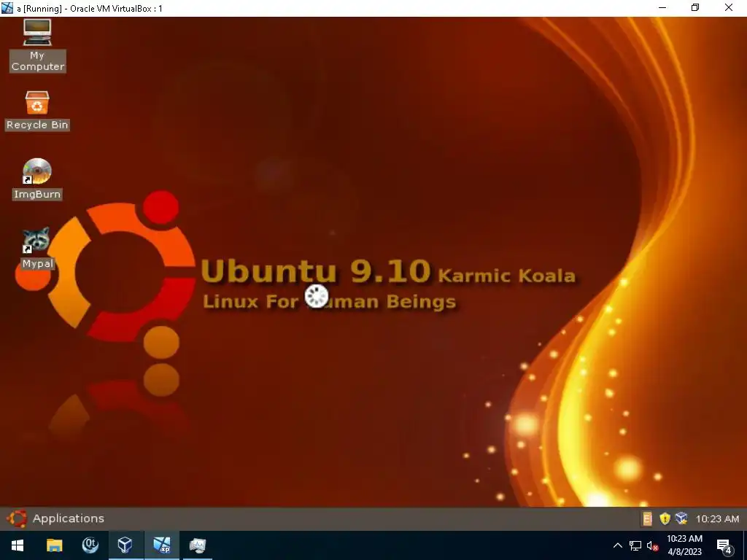
Task: Open the monitor app icon on host taskbar
Action: point(197,545)
